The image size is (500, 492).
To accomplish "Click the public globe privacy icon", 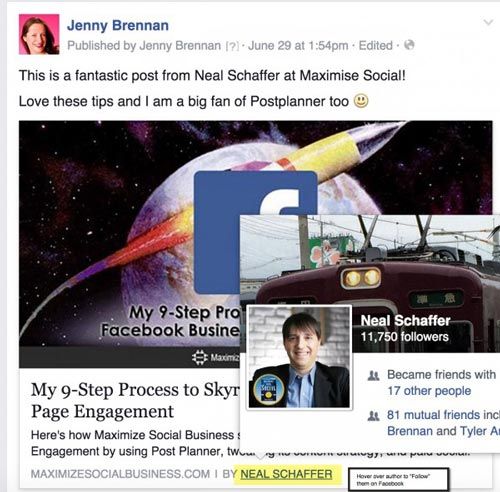I will 409,45.
